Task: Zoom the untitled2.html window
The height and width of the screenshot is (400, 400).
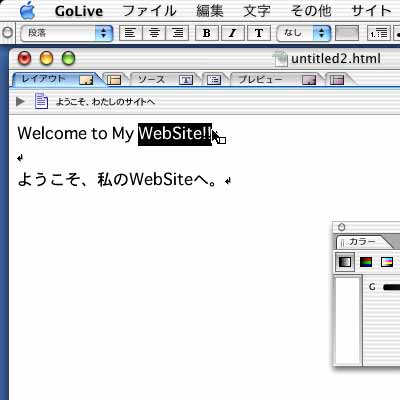Action: (69, 59)
